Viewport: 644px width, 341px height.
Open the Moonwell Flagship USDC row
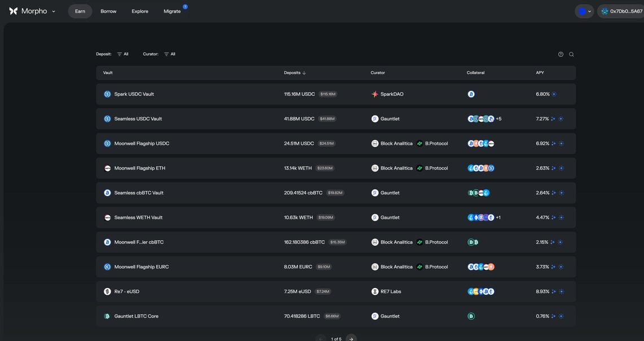click(336, 143)
